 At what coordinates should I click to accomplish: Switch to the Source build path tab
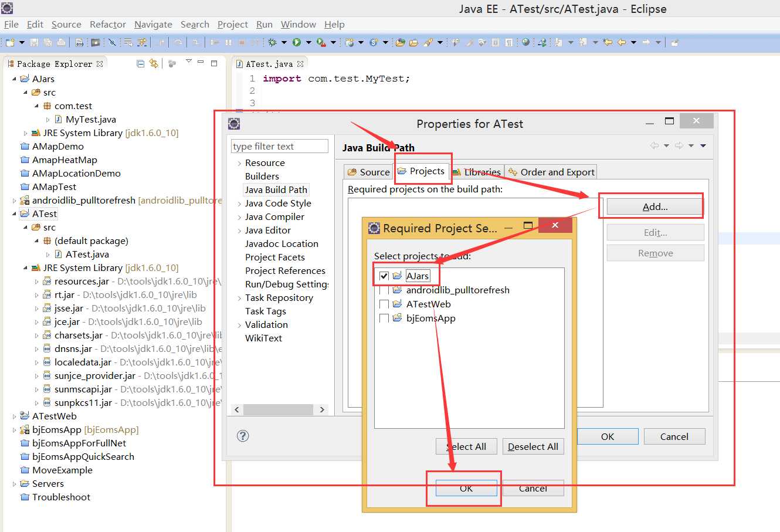[x=368, y=172]
